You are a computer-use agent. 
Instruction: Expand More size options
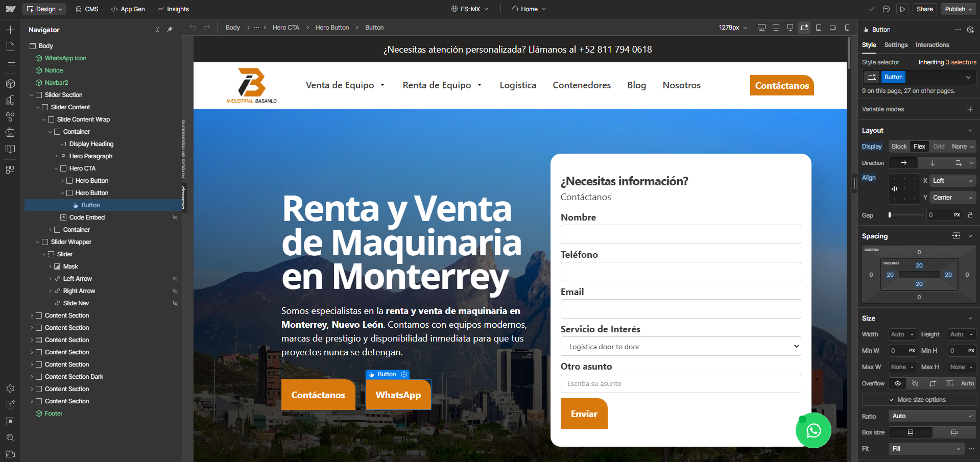(x=919, y=400)
